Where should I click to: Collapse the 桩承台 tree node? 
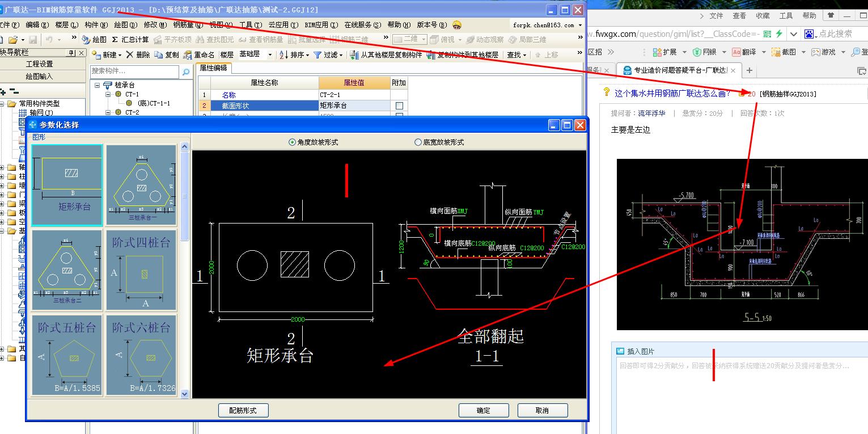(x=98, y=85)
